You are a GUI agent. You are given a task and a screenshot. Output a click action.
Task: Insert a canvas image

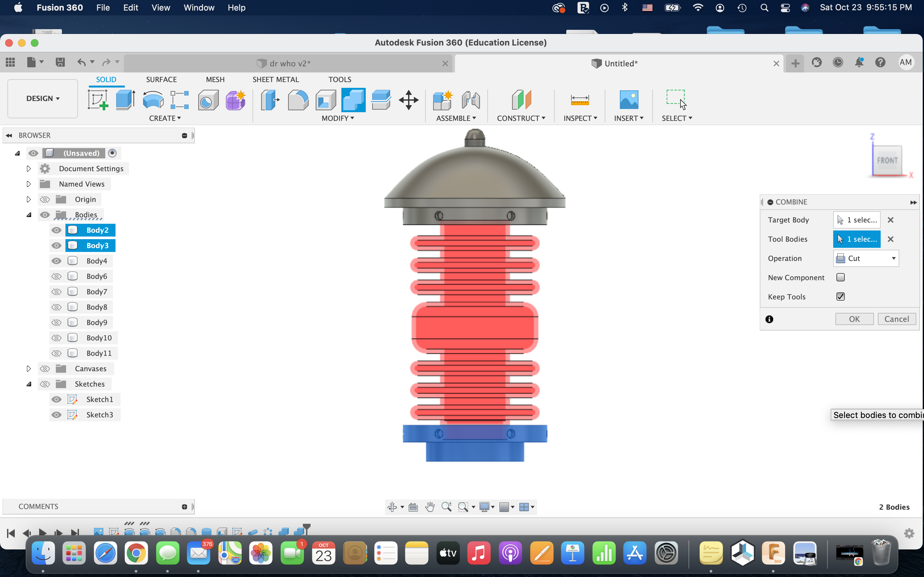[629, 100]
